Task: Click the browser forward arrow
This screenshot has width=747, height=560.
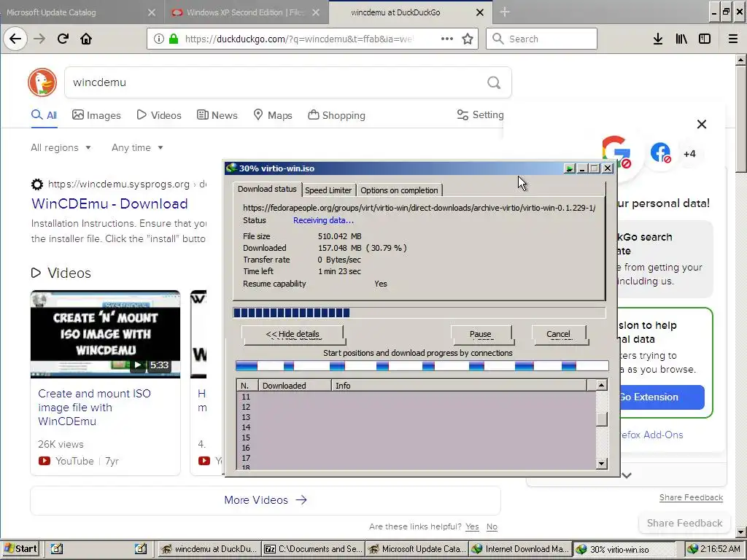Action: (39, 39)
